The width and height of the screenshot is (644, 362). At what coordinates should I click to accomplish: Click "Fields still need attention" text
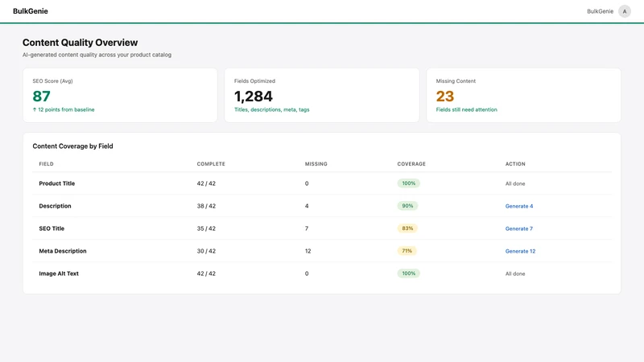(x=467, y=109)
